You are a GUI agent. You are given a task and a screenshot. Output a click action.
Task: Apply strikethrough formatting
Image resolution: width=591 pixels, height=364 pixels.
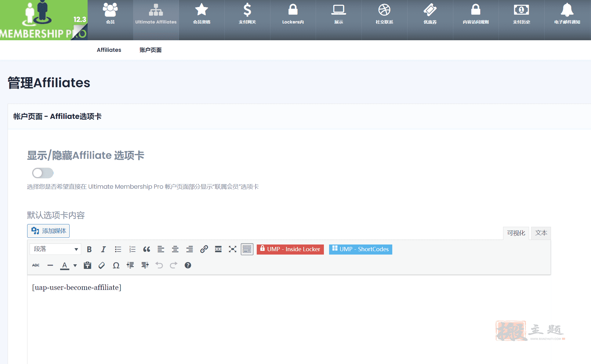pos(36,265)
